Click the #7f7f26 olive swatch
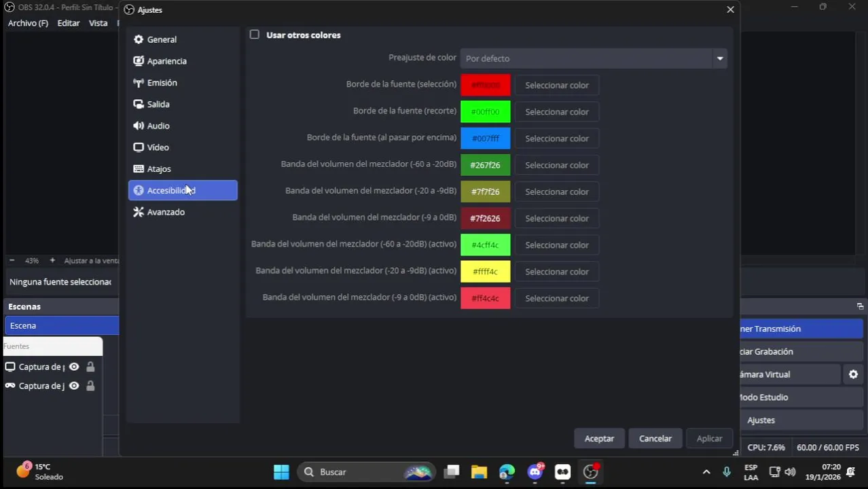 486,192
